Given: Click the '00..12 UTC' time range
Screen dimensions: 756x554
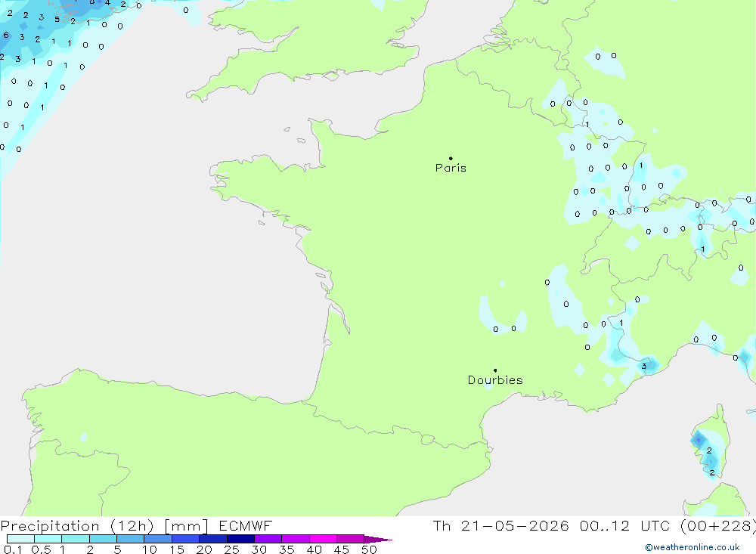Looking at the screenshot, I should 626,526.
